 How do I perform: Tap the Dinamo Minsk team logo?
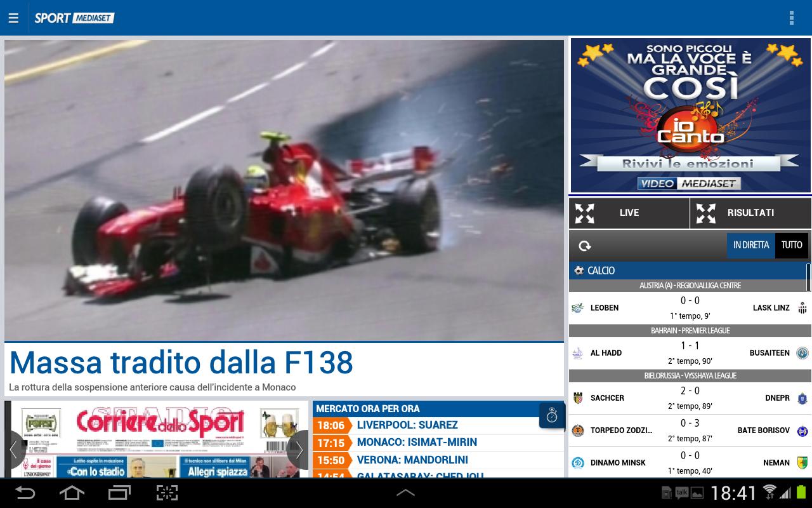pos(578,462)
